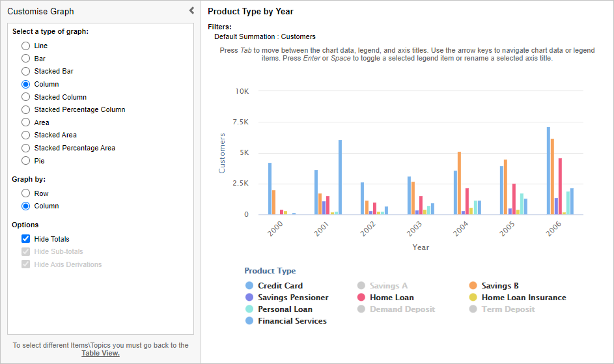This screenshot has height=364, width=614.
Task: Click the Financial Services legend circle
Action: 249,321
